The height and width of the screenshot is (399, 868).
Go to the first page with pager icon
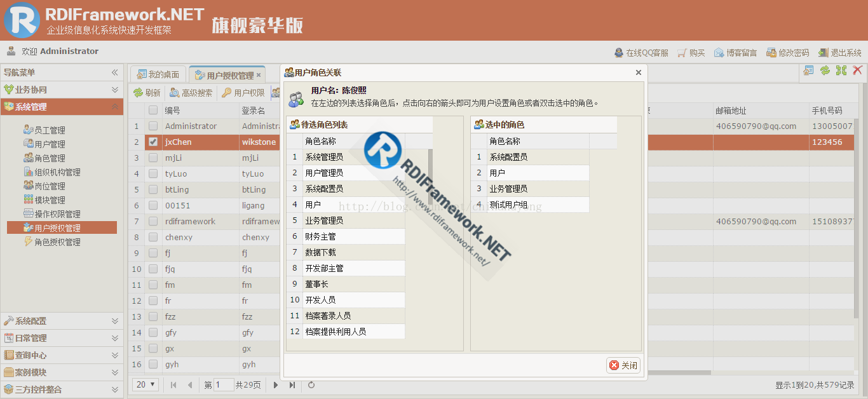click(x=173, y=384)
